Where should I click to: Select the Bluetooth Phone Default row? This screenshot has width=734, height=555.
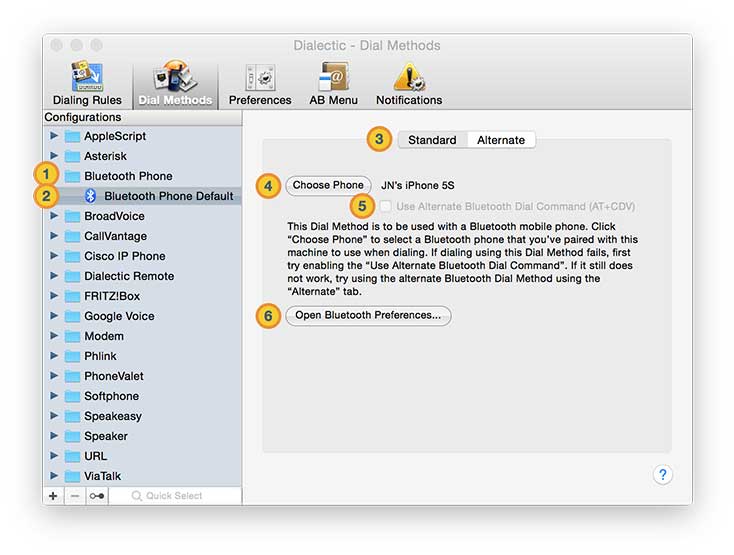[142, 196]
